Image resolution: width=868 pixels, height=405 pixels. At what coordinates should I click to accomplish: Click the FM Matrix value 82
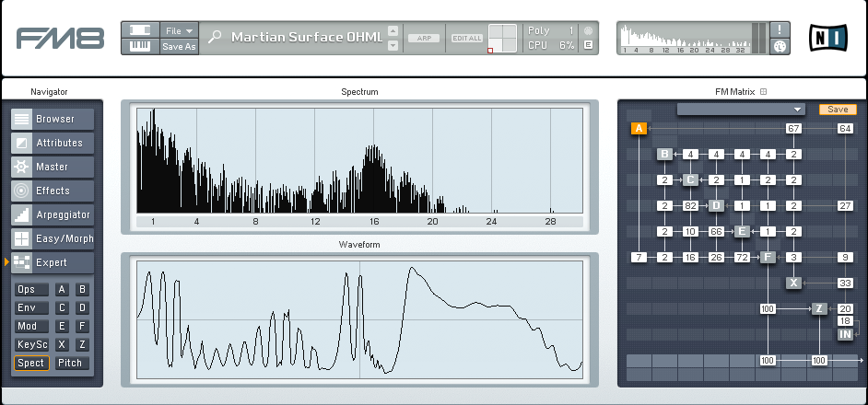coord(690,206)
